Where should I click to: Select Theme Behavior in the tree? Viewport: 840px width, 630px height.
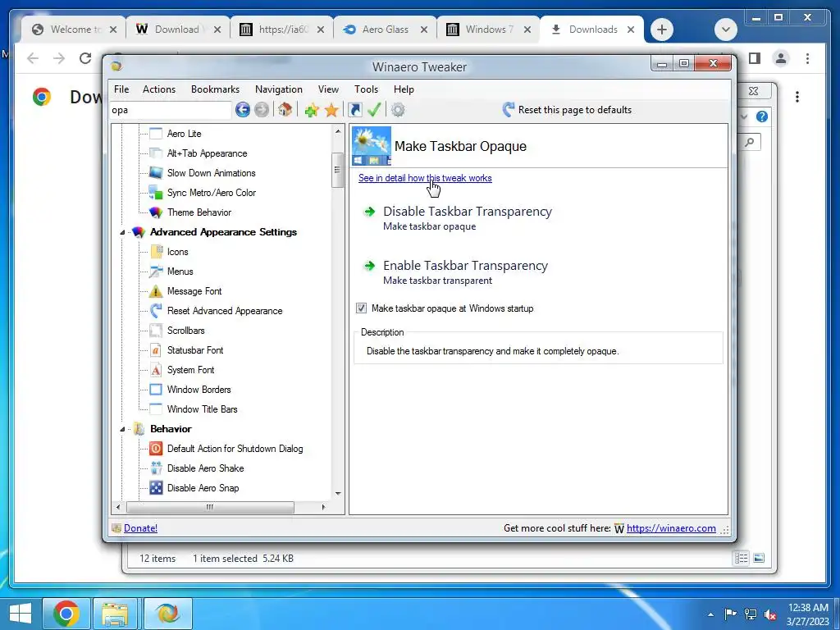tap(199, 212)
